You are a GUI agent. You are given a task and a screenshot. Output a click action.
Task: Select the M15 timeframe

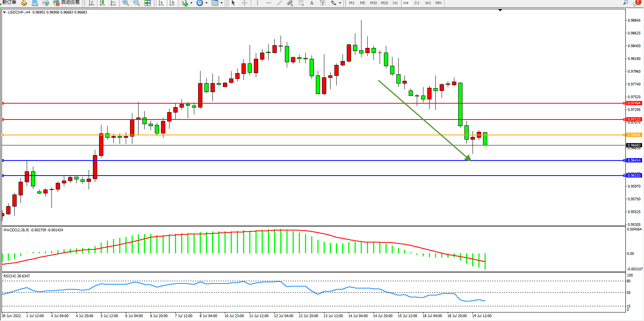coord(373,3)
